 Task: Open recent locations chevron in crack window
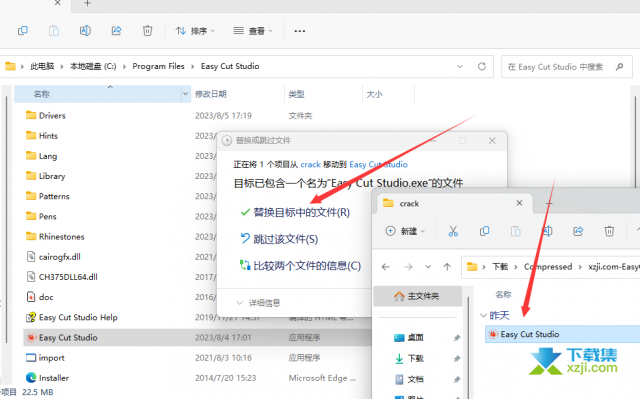tap(428, 267)
